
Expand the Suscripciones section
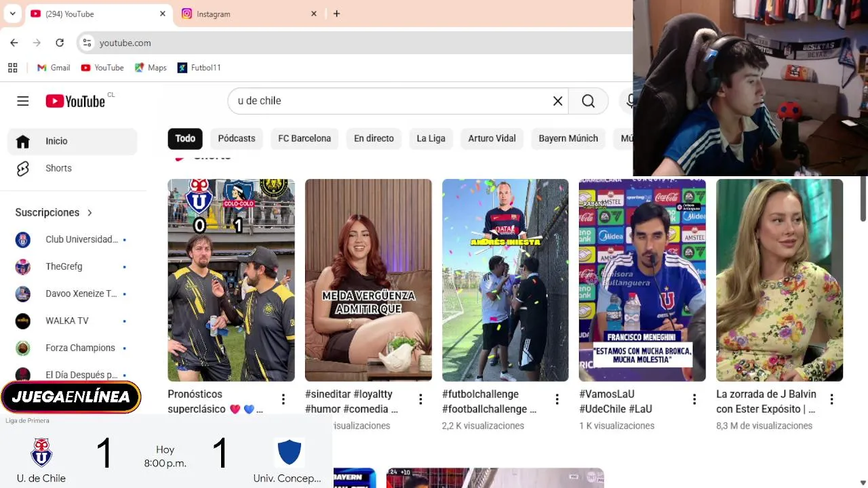tap(54, 212)
